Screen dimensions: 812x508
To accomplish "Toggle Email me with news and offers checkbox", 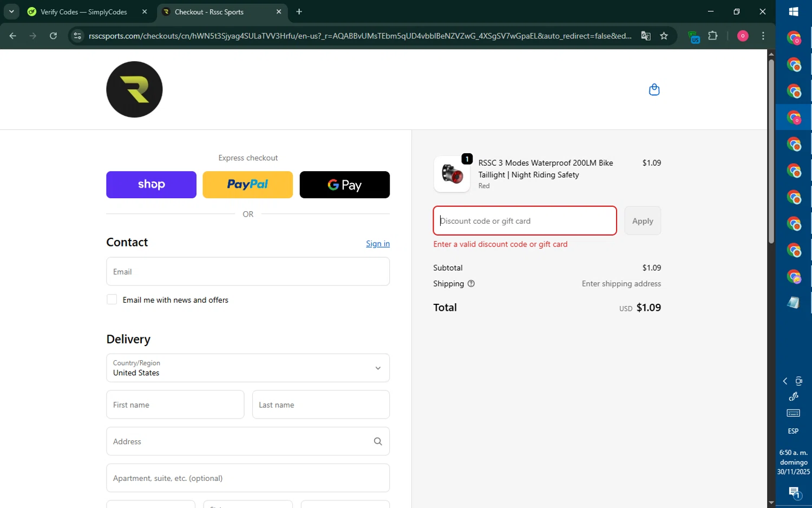I will pos(112,299).
